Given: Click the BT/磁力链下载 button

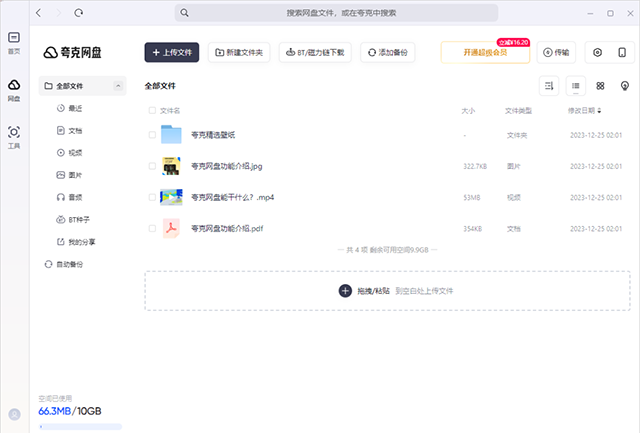Looking at the screenshot, I should coord(315,52).
